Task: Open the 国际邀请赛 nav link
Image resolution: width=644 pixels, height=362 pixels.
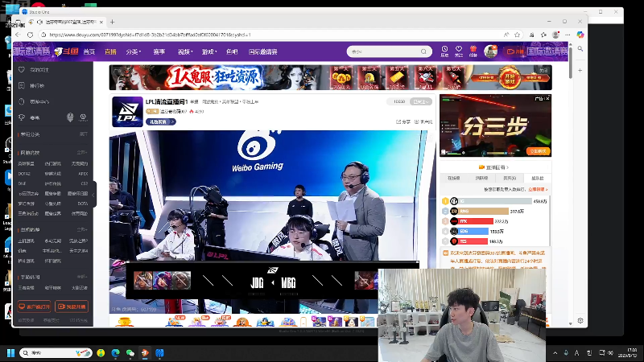Action: (x=263, y=51)
